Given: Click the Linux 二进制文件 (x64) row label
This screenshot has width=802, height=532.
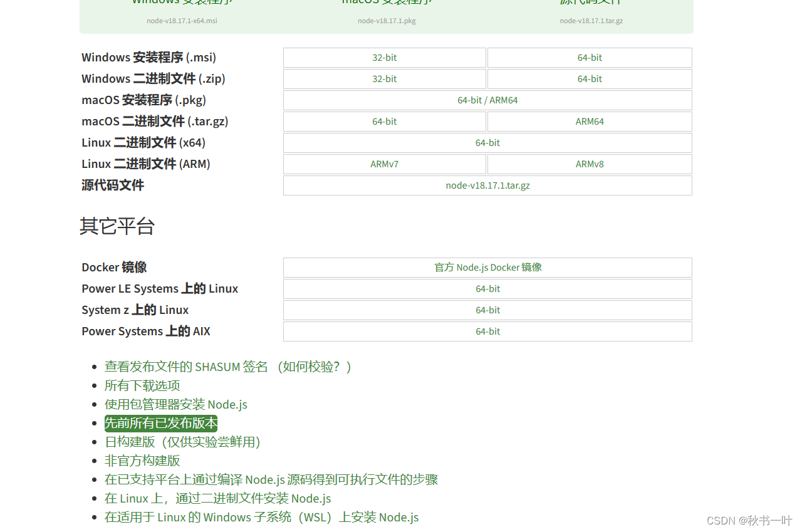Looking at the screenshot, I should 143,143.
